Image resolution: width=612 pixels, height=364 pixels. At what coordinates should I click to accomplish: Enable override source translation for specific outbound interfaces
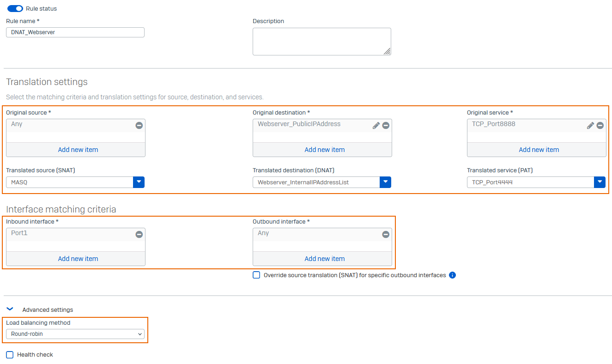[x=256, y=275]
